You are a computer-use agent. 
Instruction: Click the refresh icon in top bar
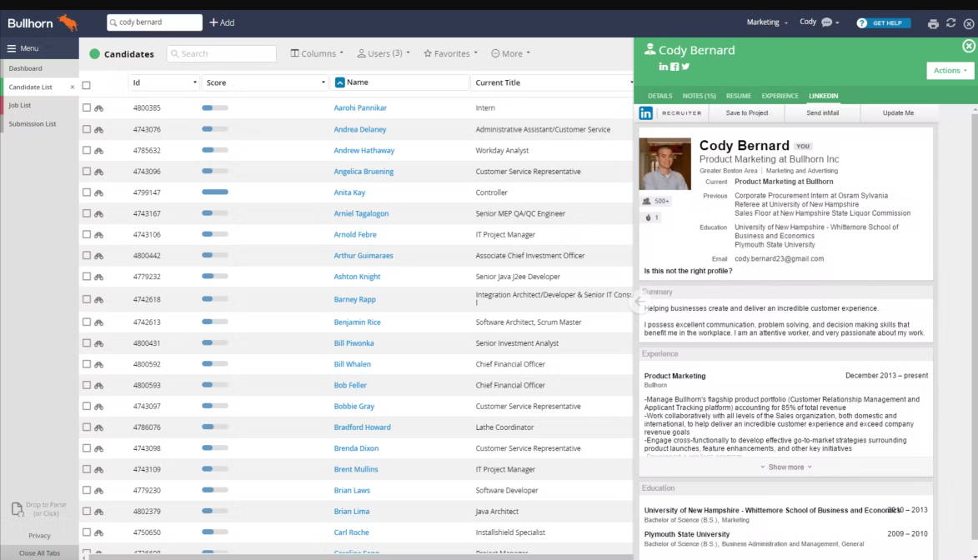[950, 23]
